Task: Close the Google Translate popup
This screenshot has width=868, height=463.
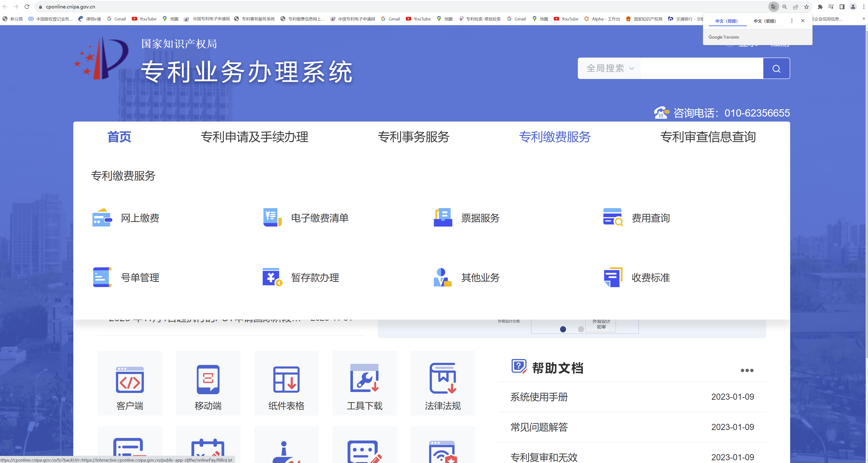Action: click(803, 21)
